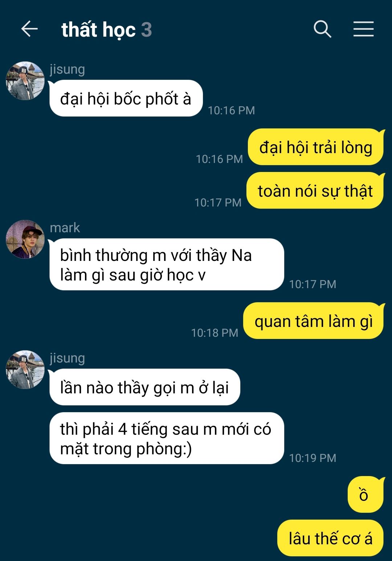Tap the sender name mark
The height and width of the screenshot is (561, 392).
tap(65, 228)
